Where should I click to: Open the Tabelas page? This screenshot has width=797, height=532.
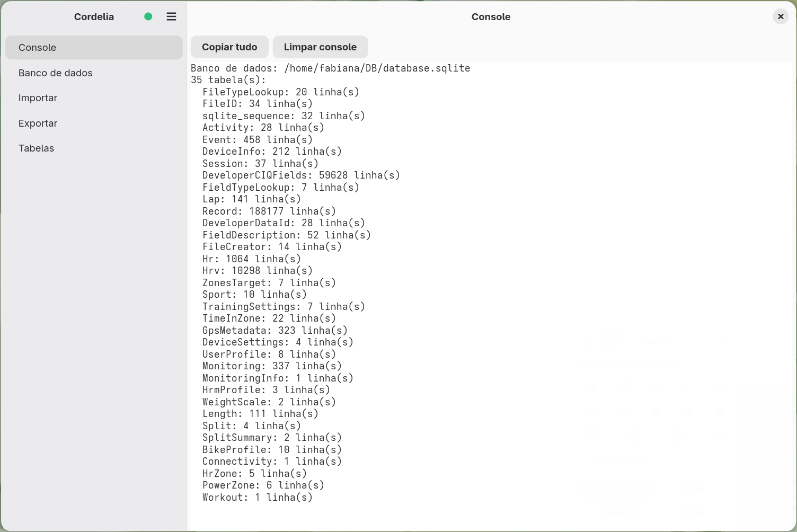(x=94, y=148)
